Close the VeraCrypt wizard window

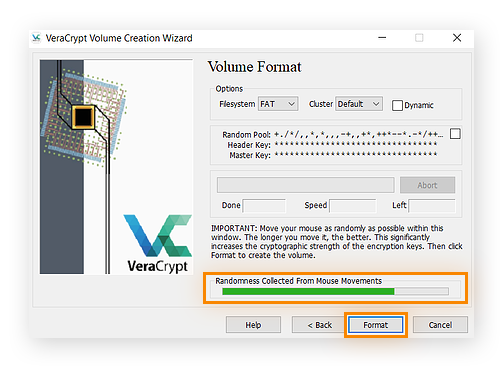coord(457,38)
